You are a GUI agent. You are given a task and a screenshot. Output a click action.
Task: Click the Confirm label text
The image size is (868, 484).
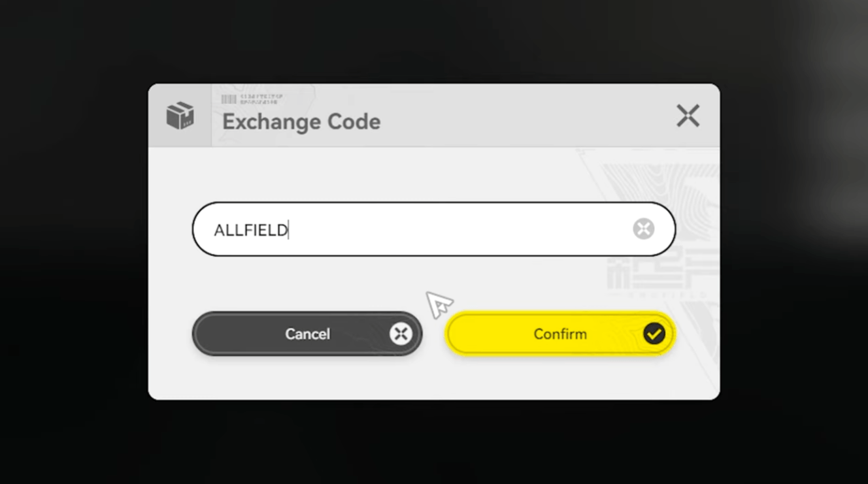[560, 334]
